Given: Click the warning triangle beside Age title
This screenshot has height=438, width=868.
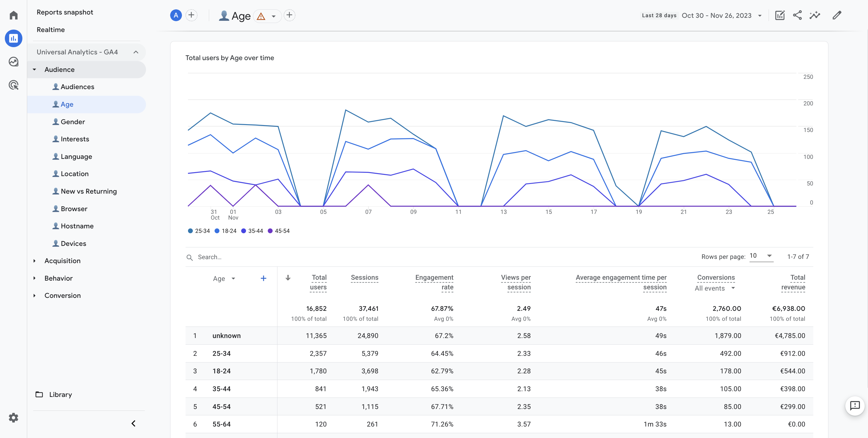Looking at the screenshot, I should pyautogui.click(x=261, y=16).
